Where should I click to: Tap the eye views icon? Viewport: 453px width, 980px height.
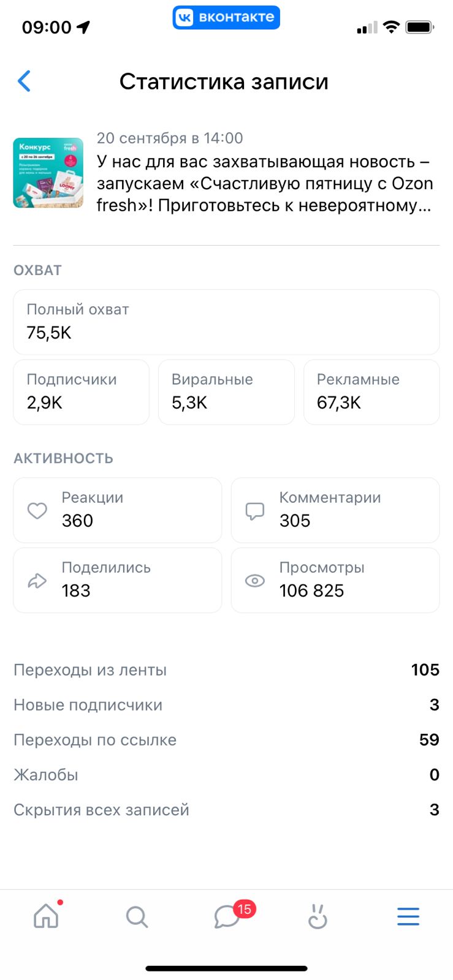coord(255,580)
